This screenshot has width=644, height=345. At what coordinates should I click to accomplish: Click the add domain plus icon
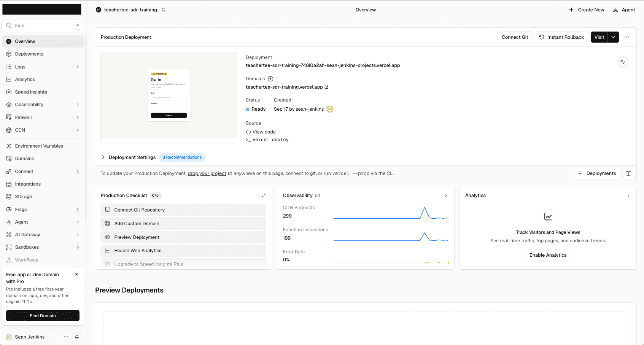(x=270, y=79)
